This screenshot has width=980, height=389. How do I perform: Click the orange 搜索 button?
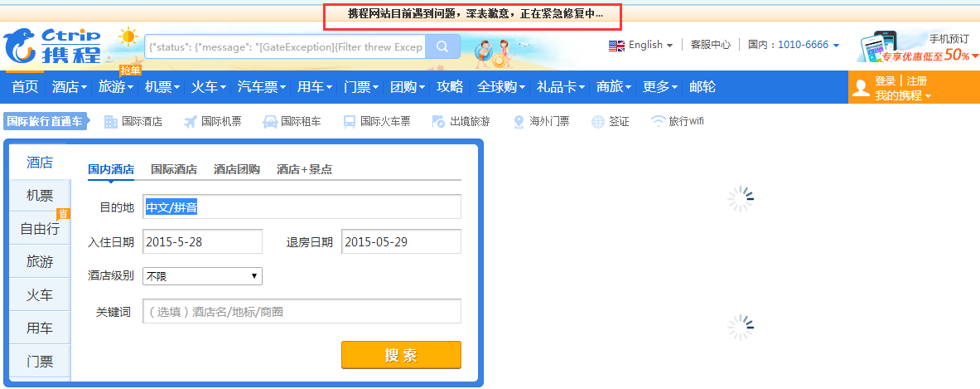click(x=401, y=355)
